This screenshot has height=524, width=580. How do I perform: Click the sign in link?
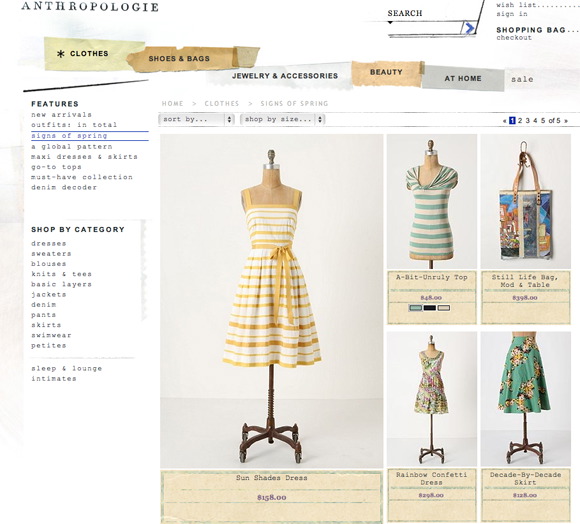click(x=512, y=14)
